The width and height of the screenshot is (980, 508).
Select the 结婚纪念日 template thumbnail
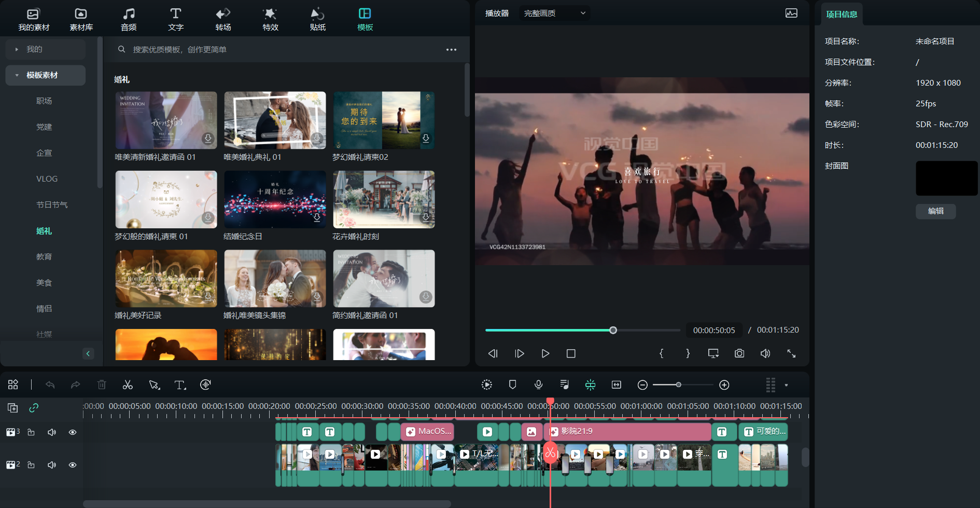(275, 200)
